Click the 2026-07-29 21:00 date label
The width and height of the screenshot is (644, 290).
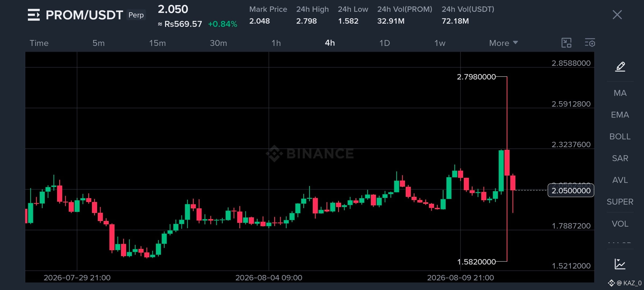coord(77,278)
